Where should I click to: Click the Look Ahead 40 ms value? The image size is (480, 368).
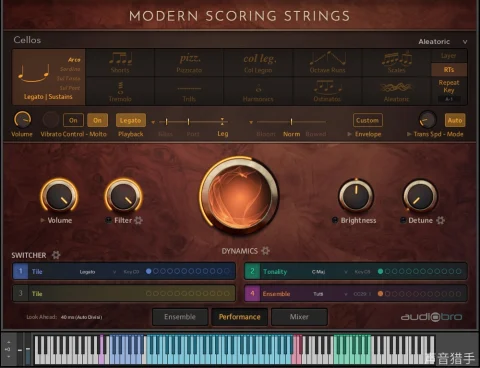[x=82, y=317]
